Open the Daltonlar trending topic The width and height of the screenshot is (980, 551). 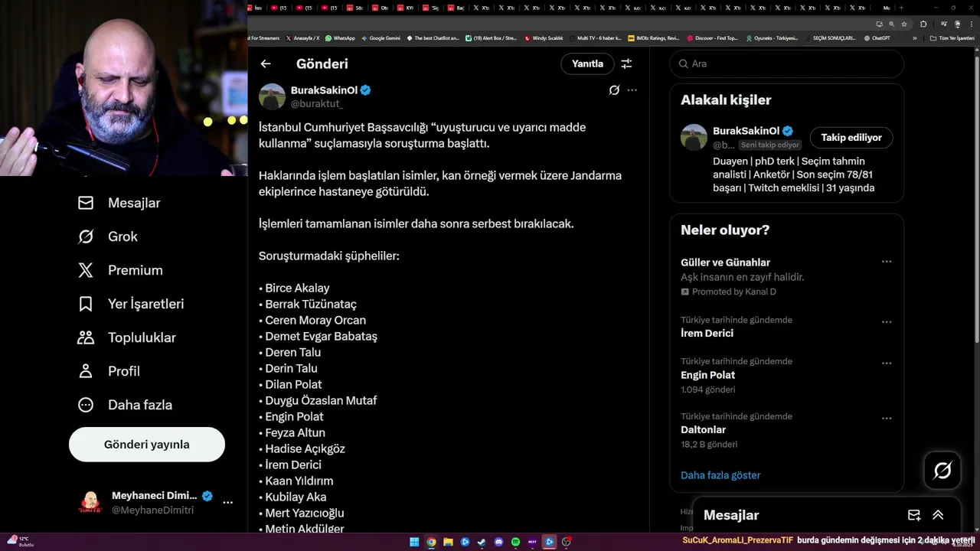click(786, 430)
